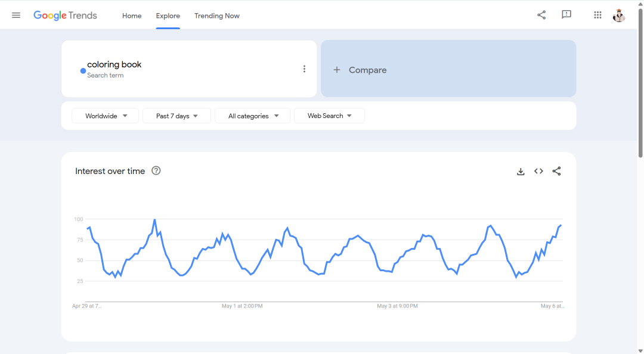
Task: Click the 75 value on the y-axis
Action: (80, 240)
